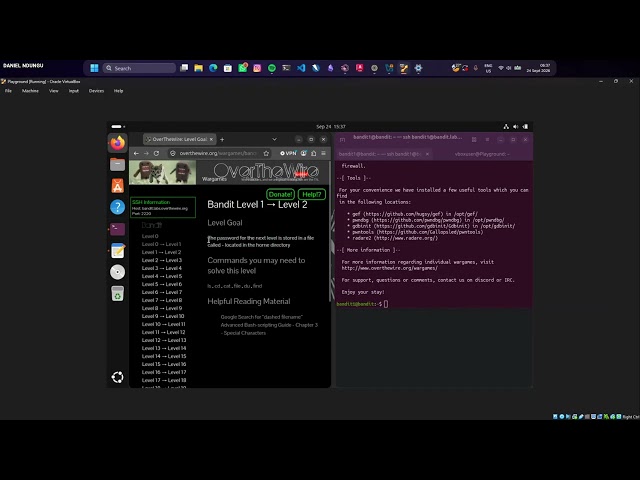Open new terminal tab button
The width and height of the screenshot is (640, 480).
342,140
